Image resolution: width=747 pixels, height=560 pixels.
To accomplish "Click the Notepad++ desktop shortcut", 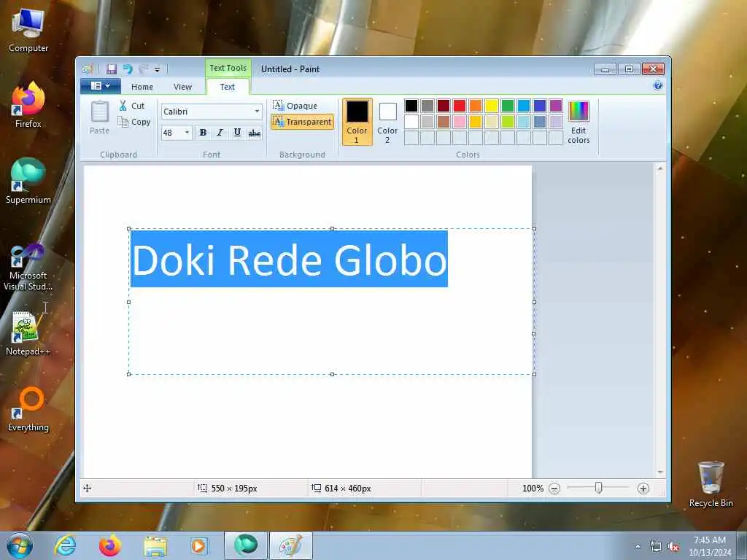I will (x=28, y=333).
